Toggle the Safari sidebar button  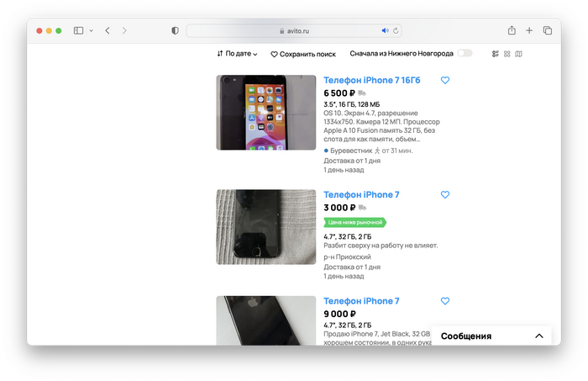click(x=78, y=31)
